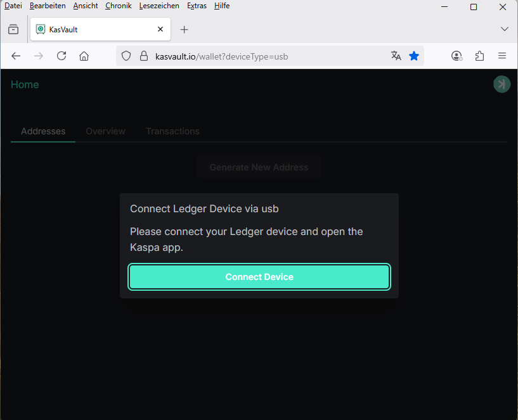Screen dimensions: 518x420
Task: Open the extensions puzzle icon
Action: click(479, 56)
